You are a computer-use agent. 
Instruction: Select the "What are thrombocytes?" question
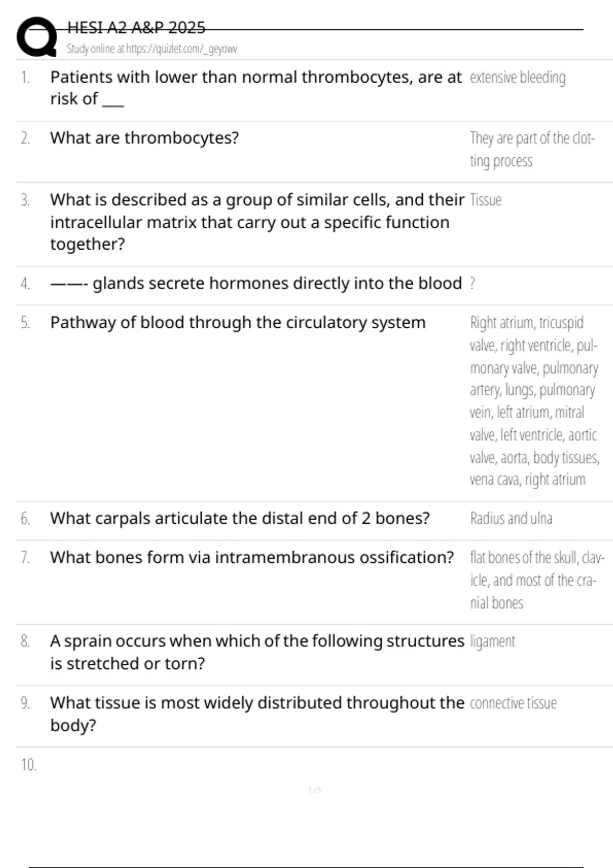click(x=145, y=138)
